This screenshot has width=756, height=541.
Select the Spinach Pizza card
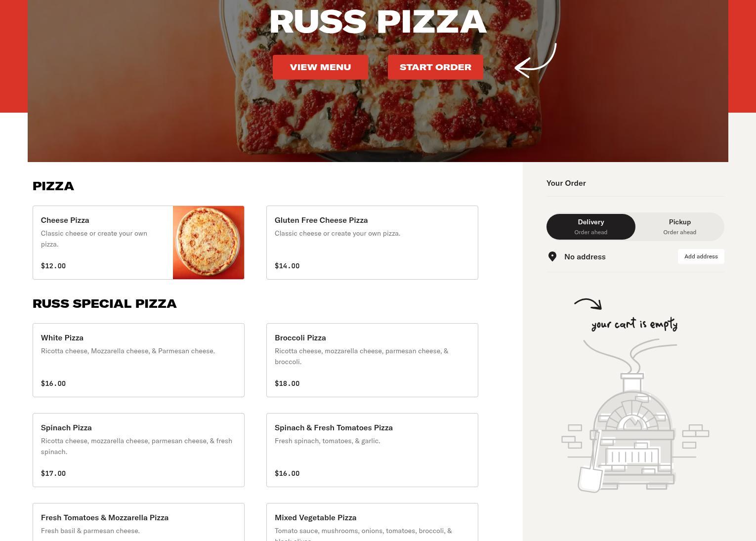pyautogui.click(x=138, y=450)
